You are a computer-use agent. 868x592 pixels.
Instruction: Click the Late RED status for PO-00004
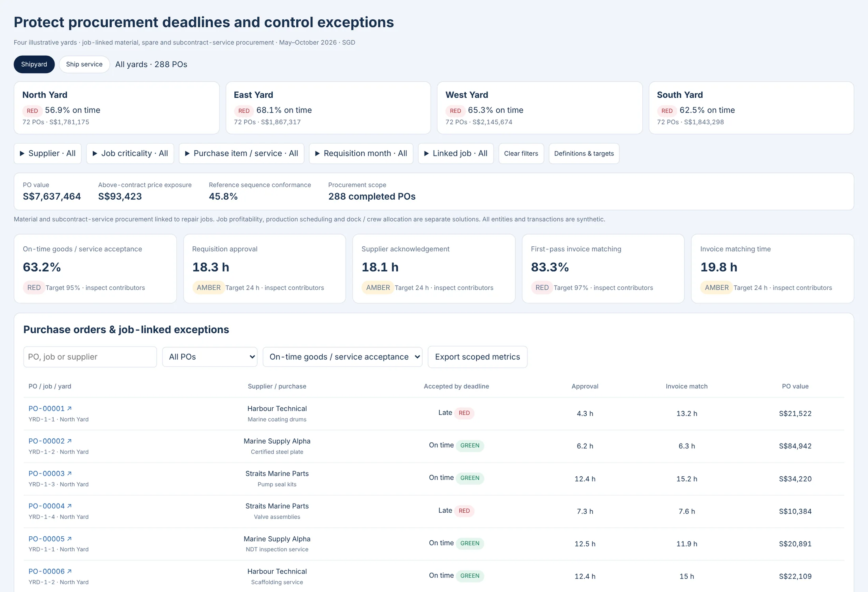[x=456, y=511]
